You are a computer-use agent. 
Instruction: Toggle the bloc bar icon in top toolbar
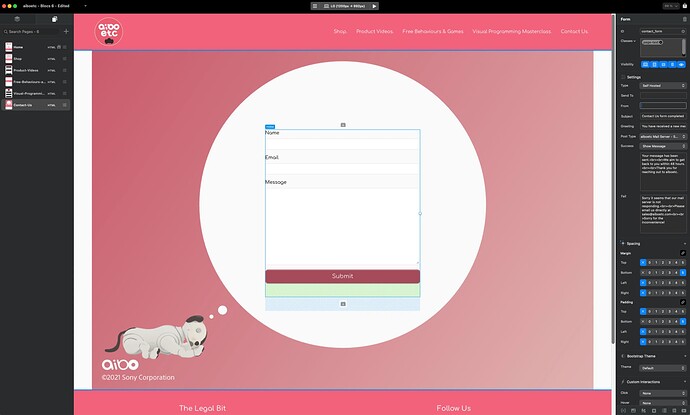click(x=315, y=6)
